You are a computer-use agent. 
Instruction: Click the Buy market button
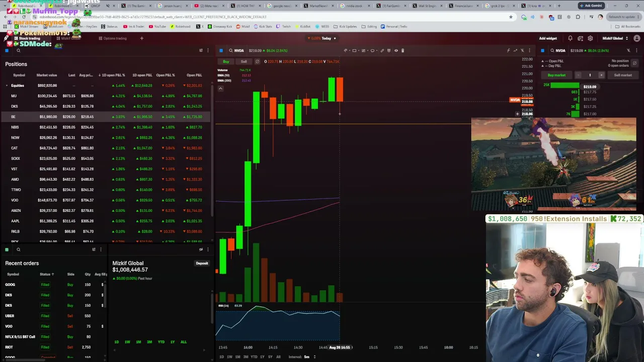(x=556, y=75)
